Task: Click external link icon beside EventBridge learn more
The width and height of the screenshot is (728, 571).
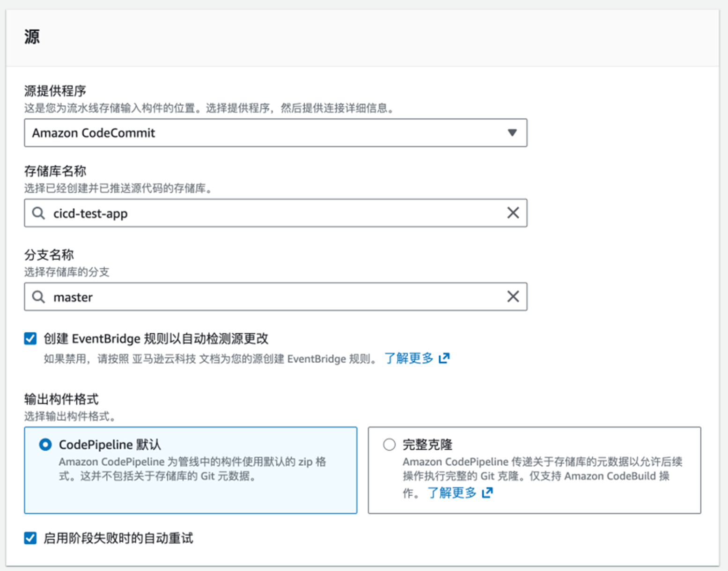Action: (444, 359)
